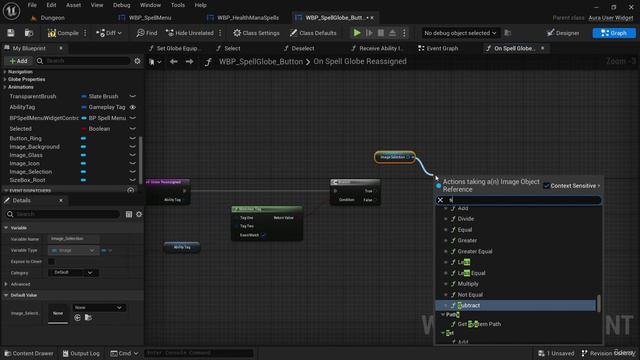Image resolution: width=640 pixels, height=360 pixels.
Task: Navigate forward in graph history
Action: (x=189, y=62)
